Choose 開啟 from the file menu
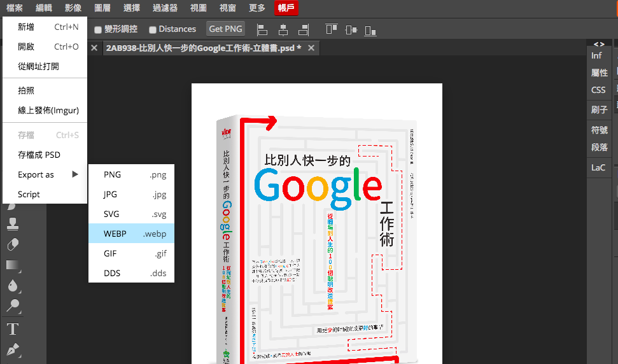 coord(45,46)
